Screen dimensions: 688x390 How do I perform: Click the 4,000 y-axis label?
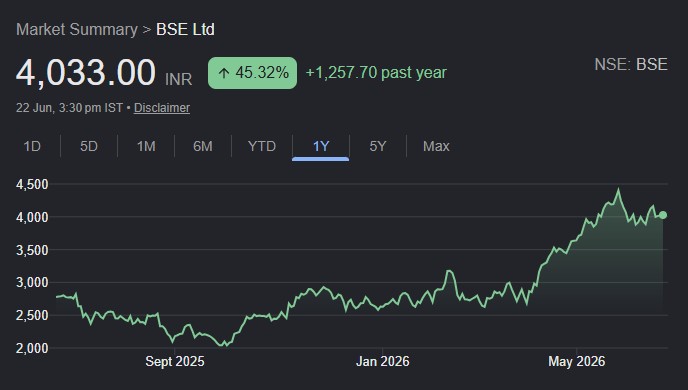tap(32, 217)
